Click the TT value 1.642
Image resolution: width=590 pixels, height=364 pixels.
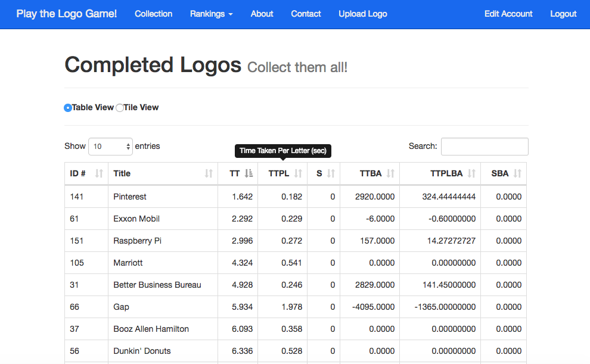pos(243,197)
